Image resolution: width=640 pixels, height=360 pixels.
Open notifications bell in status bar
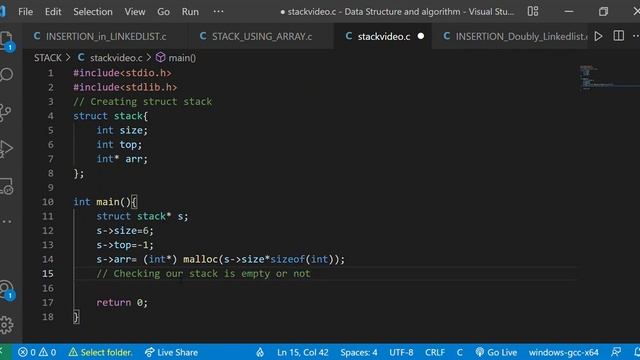(x=636, y=352)
